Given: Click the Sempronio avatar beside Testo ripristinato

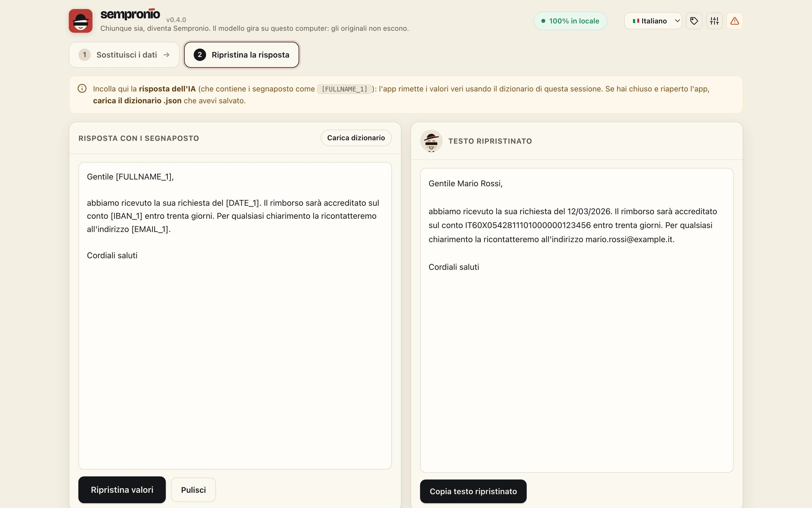Looking at the screenshot, I should pyautogui.click(x=431, y=141).
